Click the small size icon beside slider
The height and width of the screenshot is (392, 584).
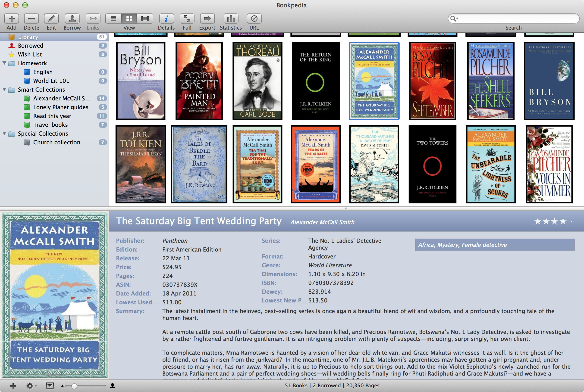(62, 386)
